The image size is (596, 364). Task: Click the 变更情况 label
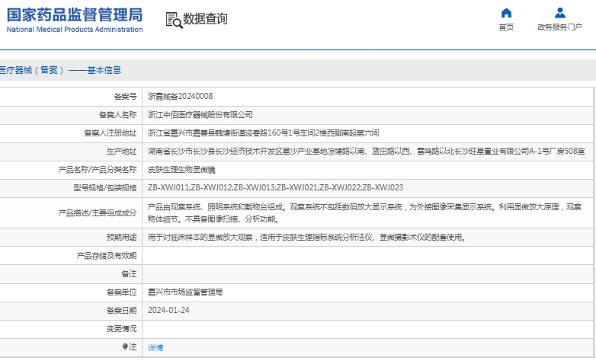click(x=122, y=329)
